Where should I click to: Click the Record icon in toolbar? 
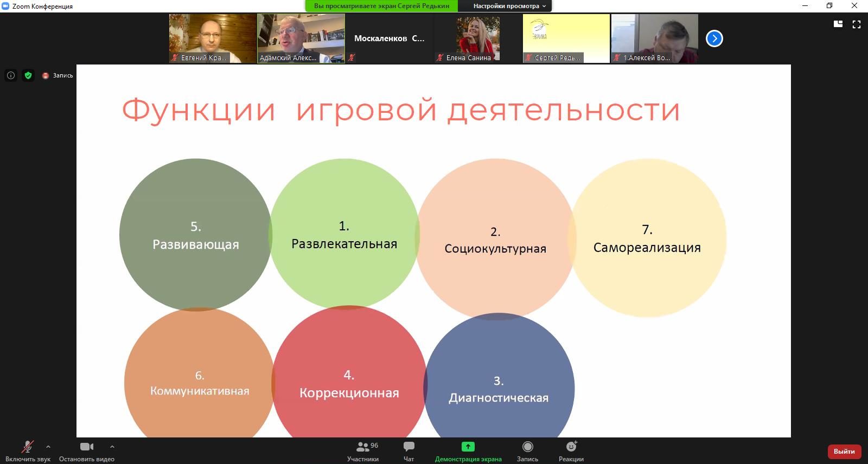click(x=527, y=447)
